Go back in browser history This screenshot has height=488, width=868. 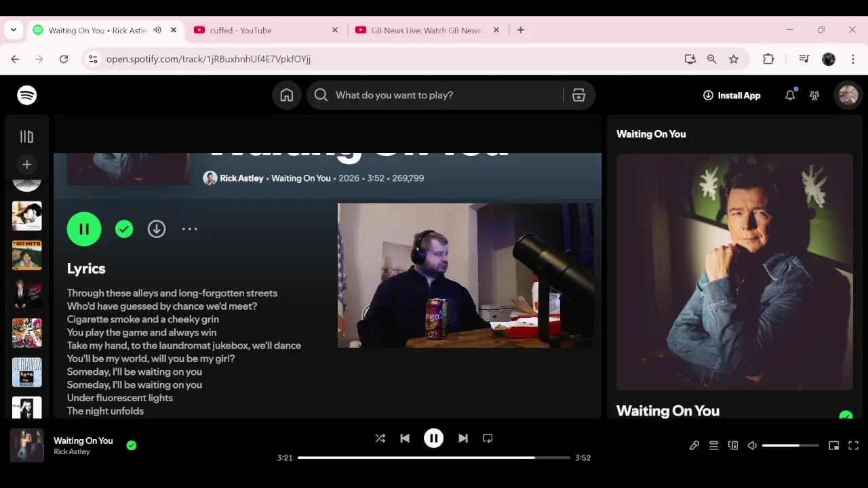click(x=15, y=59)
